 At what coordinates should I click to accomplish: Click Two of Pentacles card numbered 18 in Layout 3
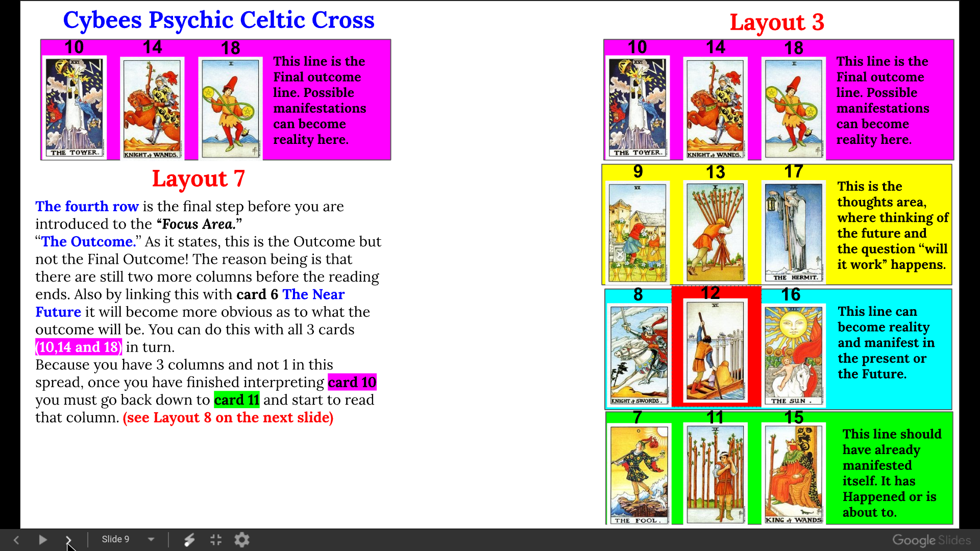pyautogui.click(x=794, y=109)
